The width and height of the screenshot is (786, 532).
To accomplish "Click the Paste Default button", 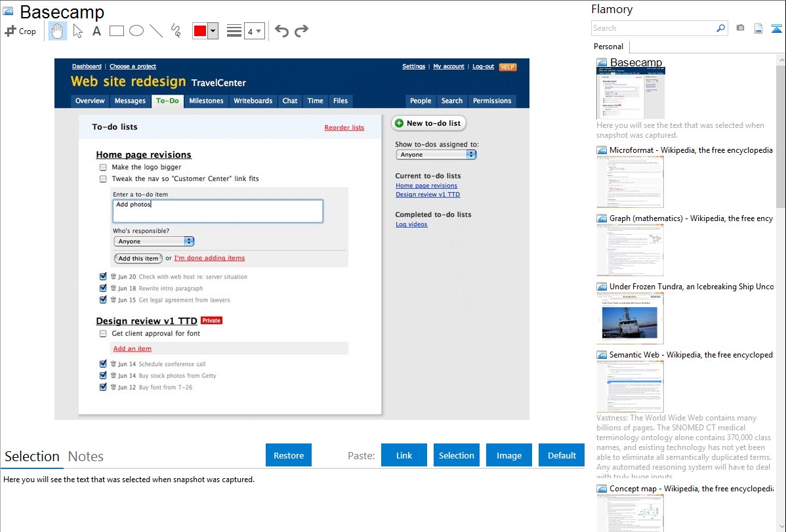I will [562, 455].
